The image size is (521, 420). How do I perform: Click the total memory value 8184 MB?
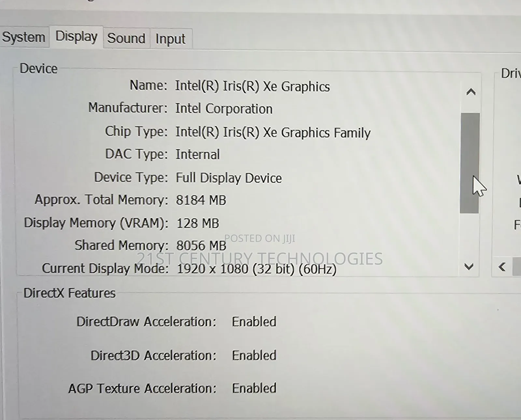click(x=201, y=200)
